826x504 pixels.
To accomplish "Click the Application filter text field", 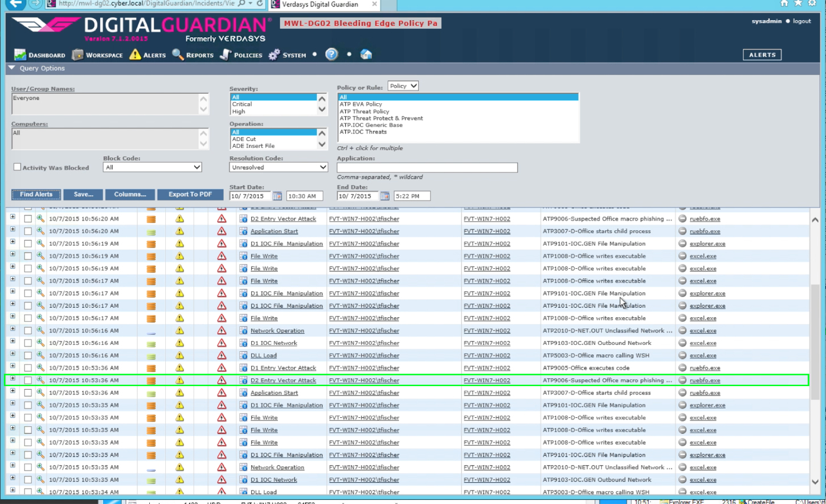I will coord(427,168).
